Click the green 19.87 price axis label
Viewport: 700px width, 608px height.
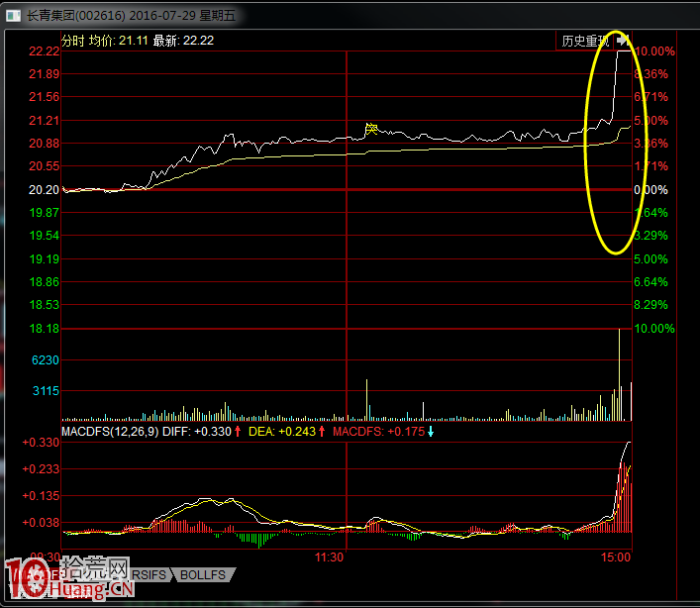coord(45,213)
